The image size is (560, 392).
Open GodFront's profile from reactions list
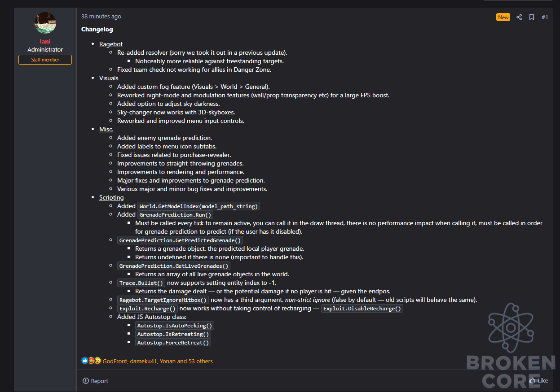[x=115, y=361]
